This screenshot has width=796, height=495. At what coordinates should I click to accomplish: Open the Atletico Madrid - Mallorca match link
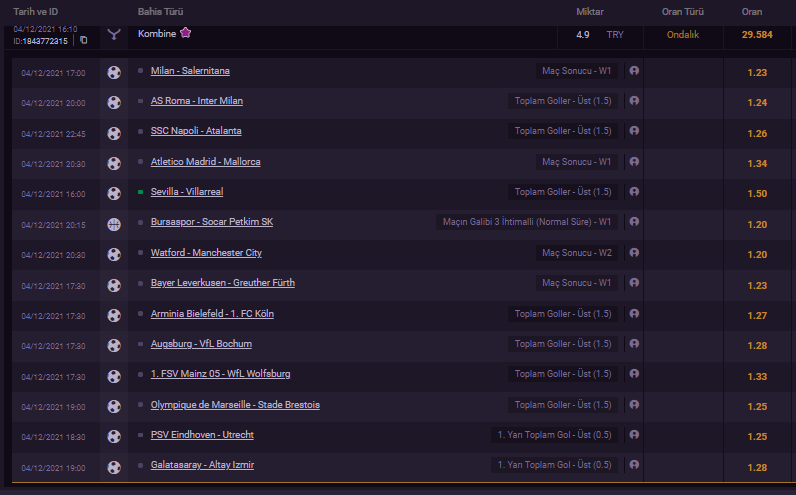206,161
